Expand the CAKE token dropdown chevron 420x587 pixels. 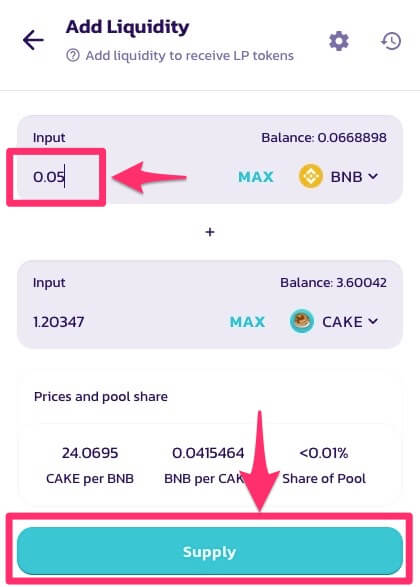373,321
